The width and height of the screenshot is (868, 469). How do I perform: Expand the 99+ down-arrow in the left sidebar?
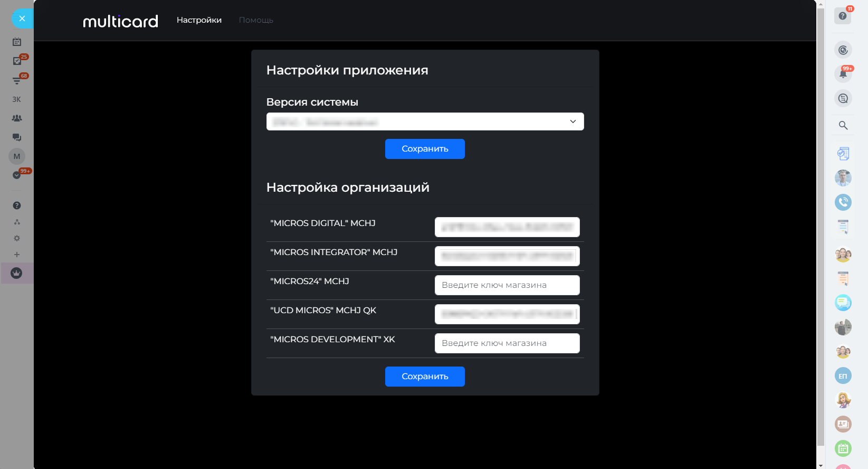click(17, 175)
